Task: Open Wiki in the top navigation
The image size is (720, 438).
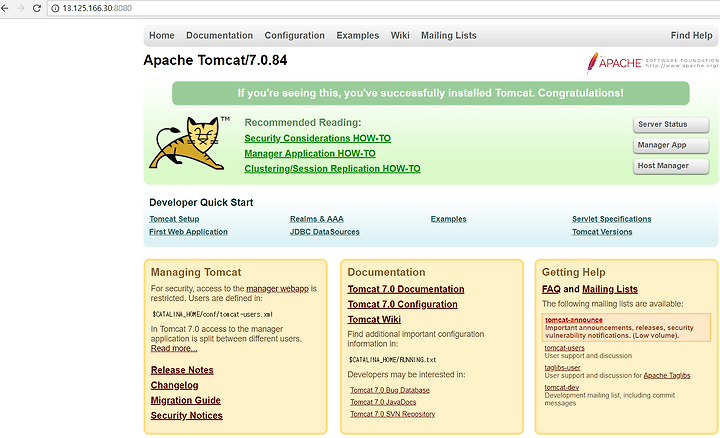Action: pos(400,35)
